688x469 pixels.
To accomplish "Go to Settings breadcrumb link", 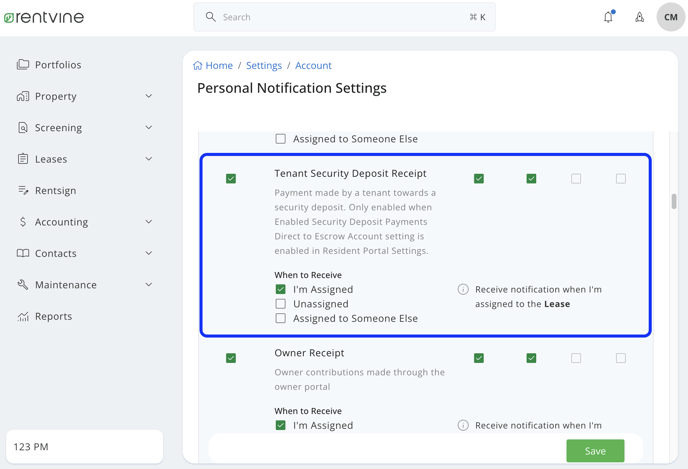I will [x=264, y=65].
